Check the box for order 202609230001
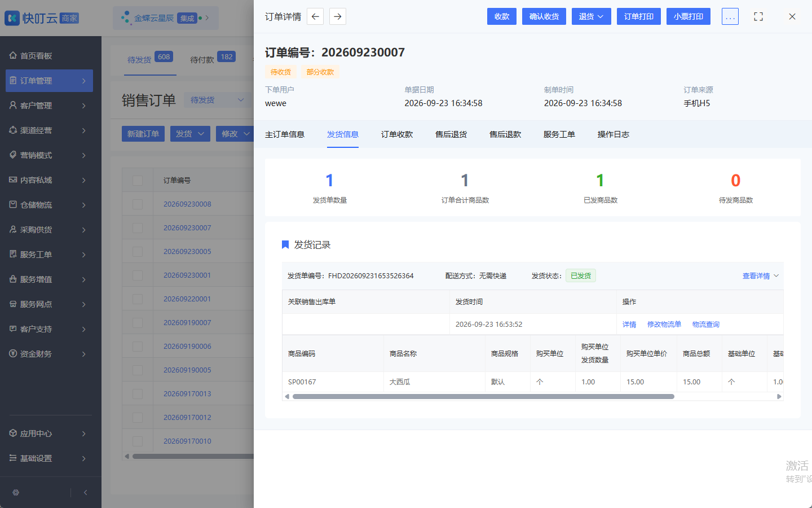 [138, 275]
